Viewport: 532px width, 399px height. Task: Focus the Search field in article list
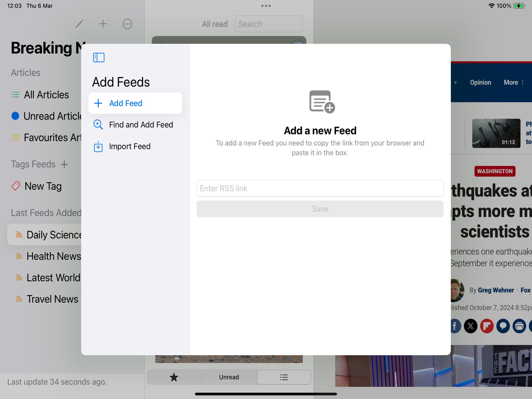tap(269, 24)
